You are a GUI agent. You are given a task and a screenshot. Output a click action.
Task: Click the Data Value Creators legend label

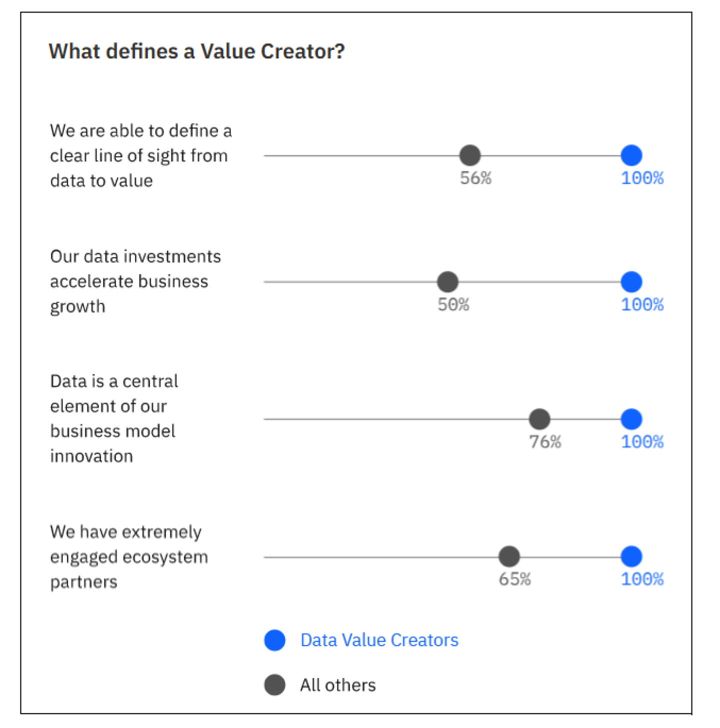pos(379,641)
